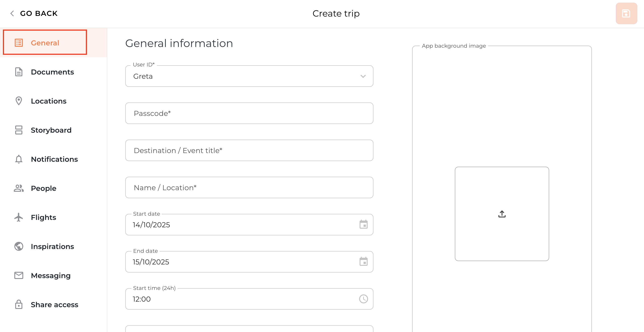Click the Start time clock icon
Screen dimensions: 644x332
coord(363,299)
